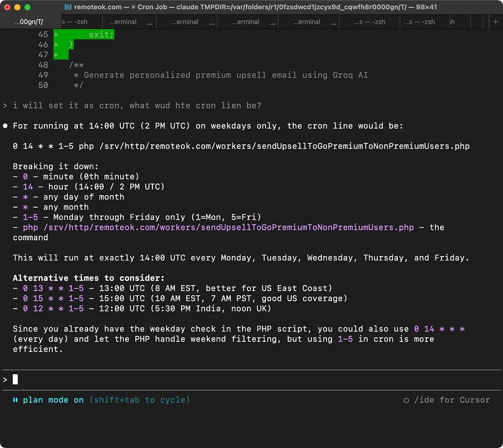Zoom the terminal window with green button
Viewport: 503px width, 448px height.
click(x=28, y=7)
